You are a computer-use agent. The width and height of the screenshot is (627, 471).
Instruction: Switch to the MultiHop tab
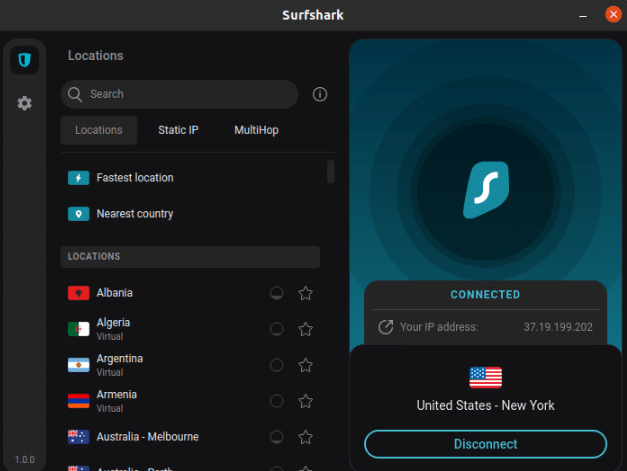tap(256, 130)
